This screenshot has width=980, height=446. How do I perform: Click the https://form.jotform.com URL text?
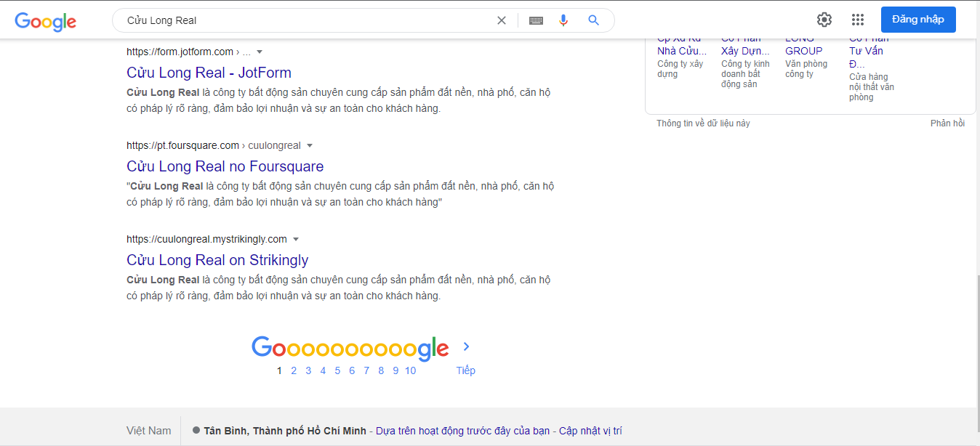(x=180, y=52)
